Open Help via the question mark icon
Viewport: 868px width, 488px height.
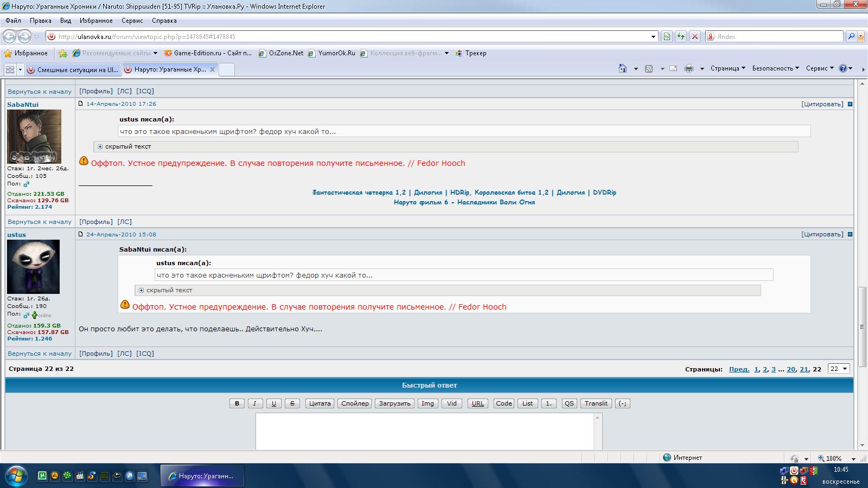point(843,68)
